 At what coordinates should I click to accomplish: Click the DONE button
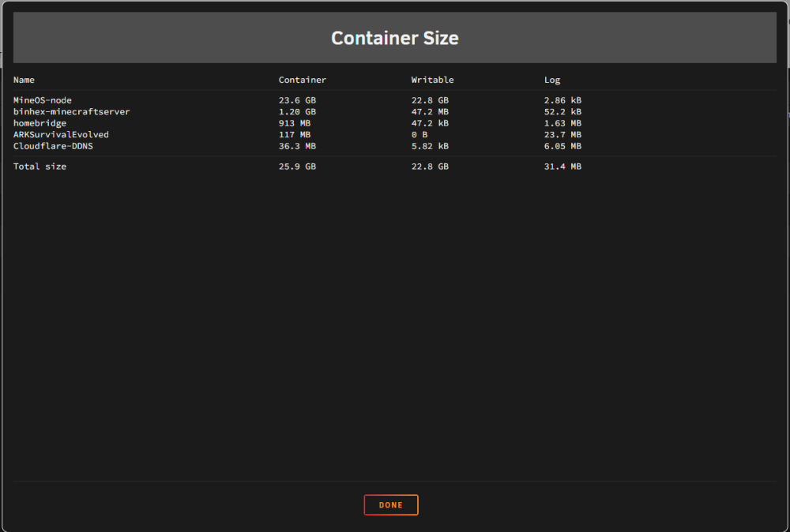pyautogui.click(x=391, y=505)
